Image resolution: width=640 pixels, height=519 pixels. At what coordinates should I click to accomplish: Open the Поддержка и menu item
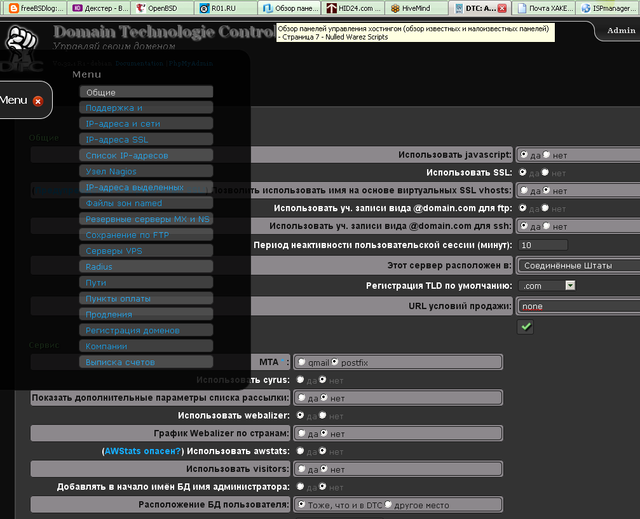146,108
